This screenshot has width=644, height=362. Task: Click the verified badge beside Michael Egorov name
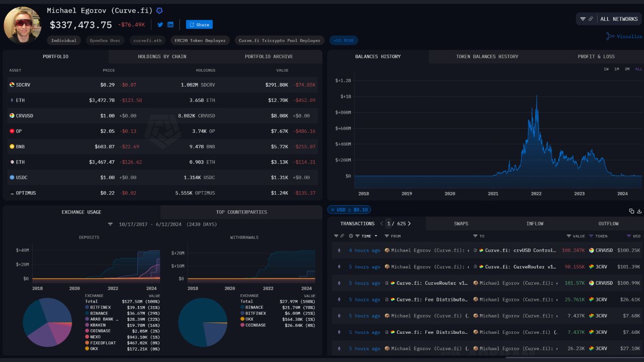(x=159, y=11)
